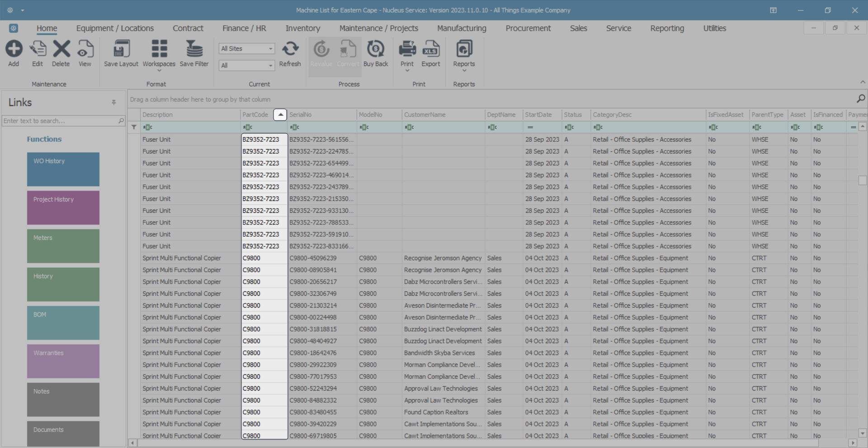Screen dimensions: 868x448
Task: Open the Sales tab
Action: [x=579, y=28]
